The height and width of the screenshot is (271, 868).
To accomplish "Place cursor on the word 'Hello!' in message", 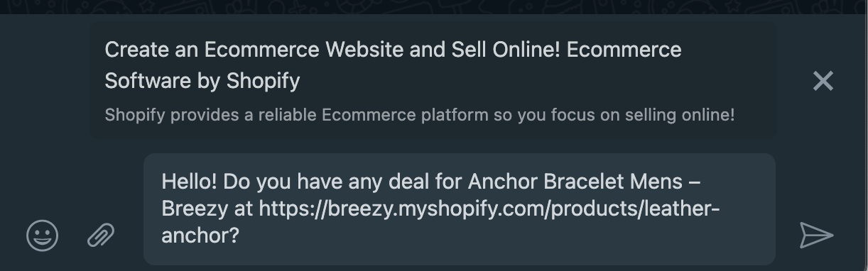I will (190, 182).
